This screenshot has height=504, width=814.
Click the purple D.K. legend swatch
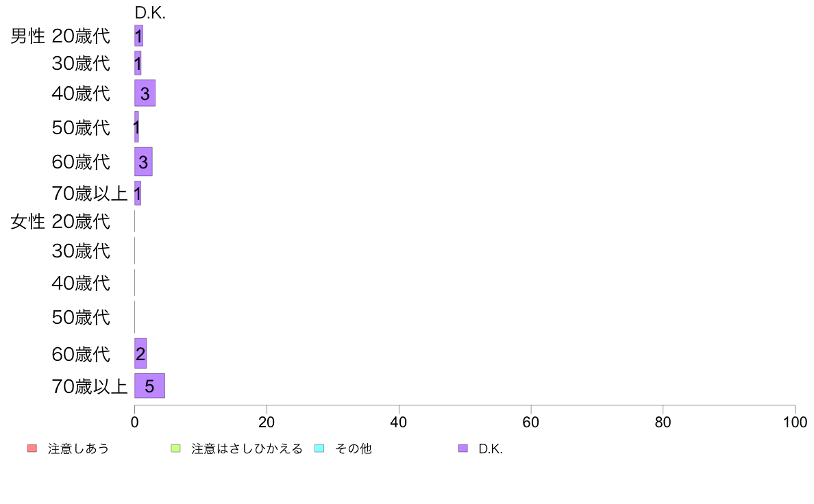pyautogui.click(x=463, y=449)
